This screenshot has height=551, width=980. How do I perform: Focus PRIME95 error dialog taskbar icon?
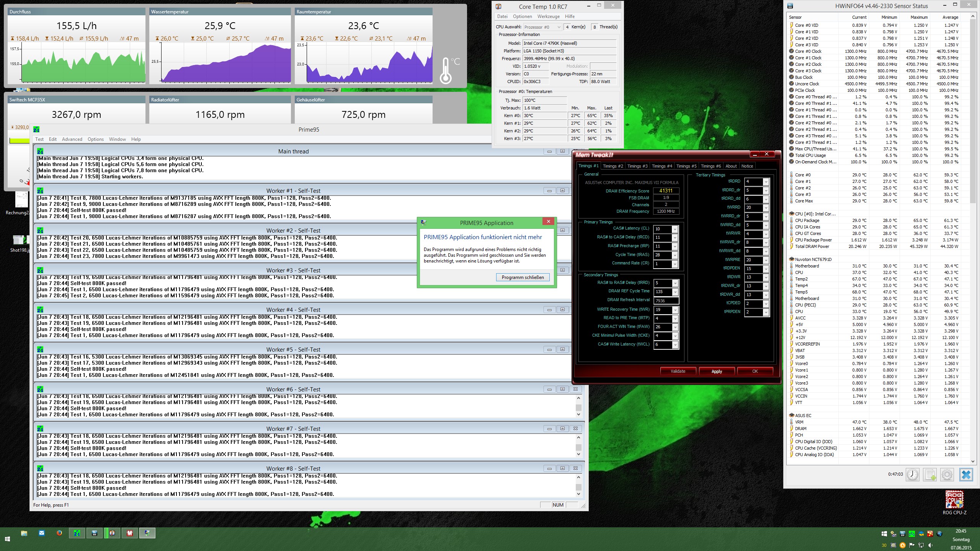tap(147, 533)
